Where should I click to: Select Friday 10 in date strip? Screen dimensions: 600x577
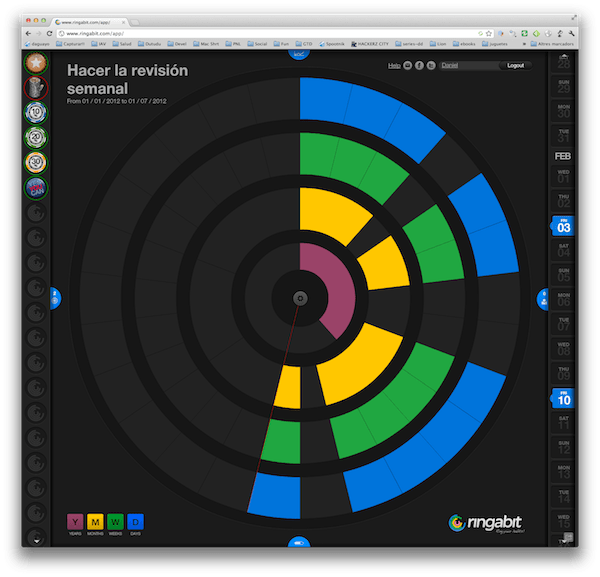point(563,398)
